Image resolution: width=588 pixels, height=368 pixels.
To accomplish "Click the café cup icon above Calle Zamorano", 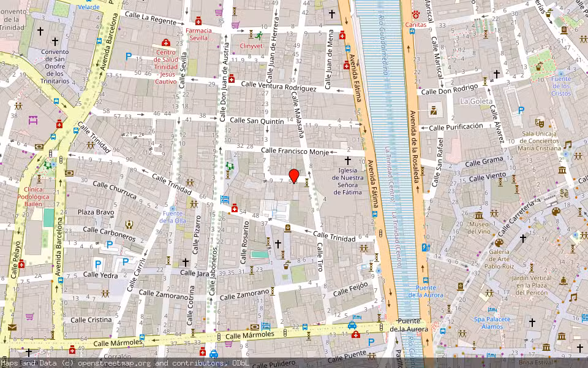I will pyautogui.click(x=287, y=265).
